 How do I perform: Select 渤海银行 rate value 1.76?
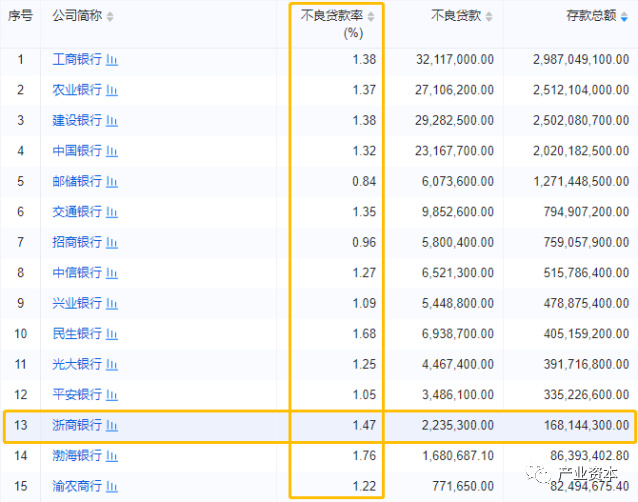[x=364, y=456]
